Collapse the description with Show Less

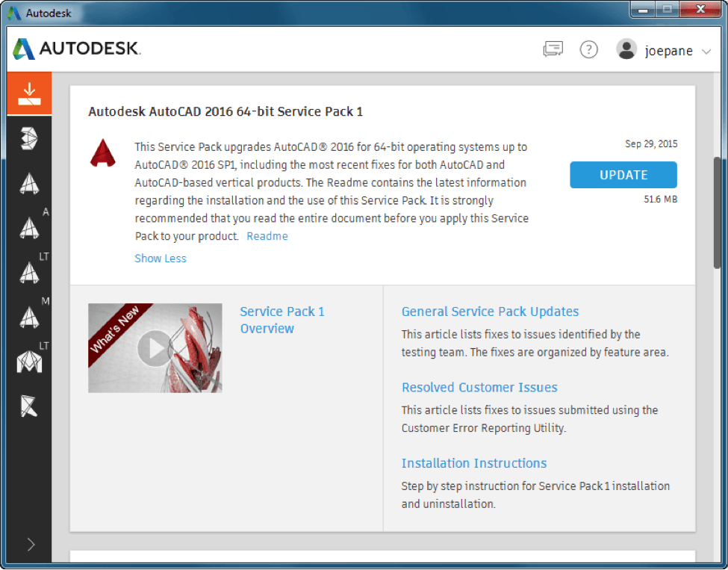pyautogui.click(x=161, y=258)
